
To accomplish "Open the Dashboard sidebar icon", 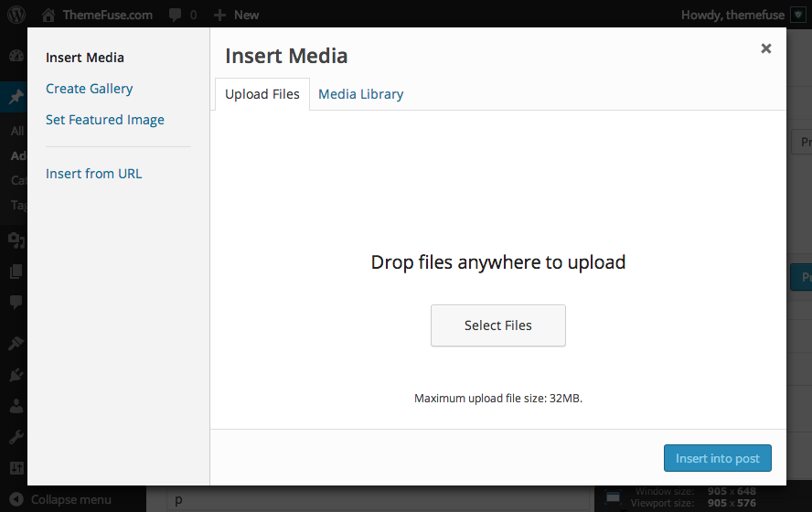I will pos(16,56).
